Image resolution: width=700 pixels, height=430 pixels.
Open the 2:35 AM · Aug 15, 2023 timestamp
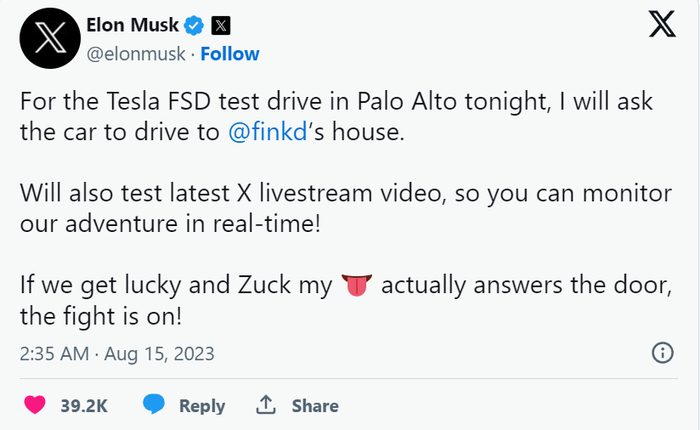pos(118,353)
